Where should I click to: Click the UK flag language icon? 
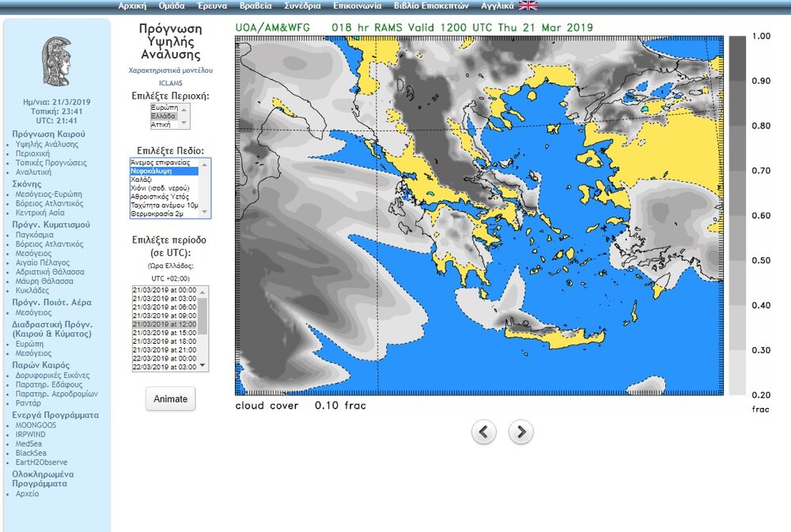tap(528, 6)
